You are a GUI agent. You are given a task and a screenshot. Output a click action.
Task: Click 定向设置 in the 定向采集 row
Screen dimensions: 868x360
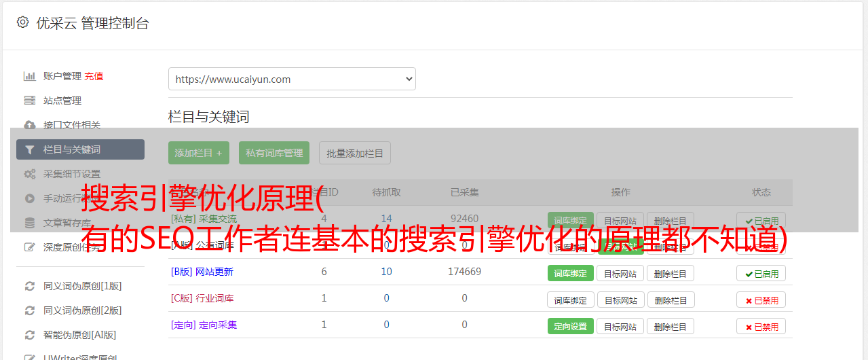571,326
